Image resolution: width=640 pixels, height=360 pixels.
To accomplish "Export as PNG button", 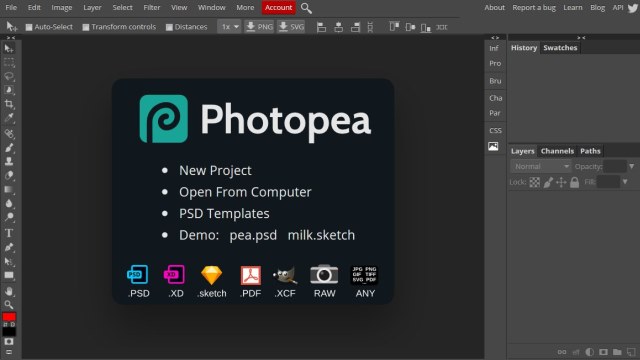I will point(260,27).
